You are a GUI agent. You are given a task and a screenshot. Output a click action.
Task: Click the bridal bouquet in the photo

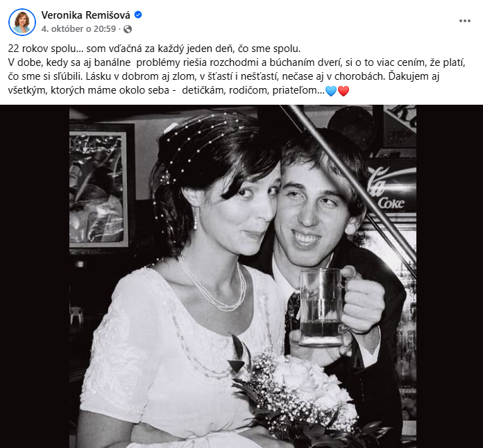(x=300, y=397)
